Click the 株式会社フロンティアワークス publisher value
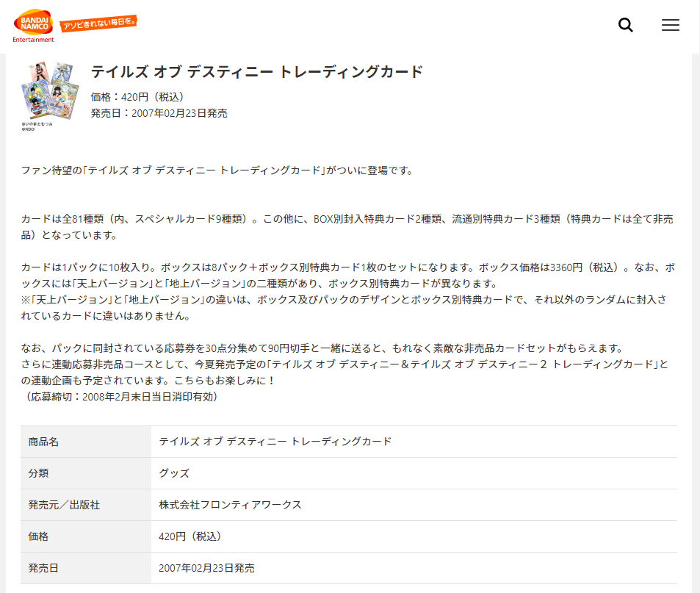The width and height of the screenshot is (700, 593). click(x=230, y=505)
